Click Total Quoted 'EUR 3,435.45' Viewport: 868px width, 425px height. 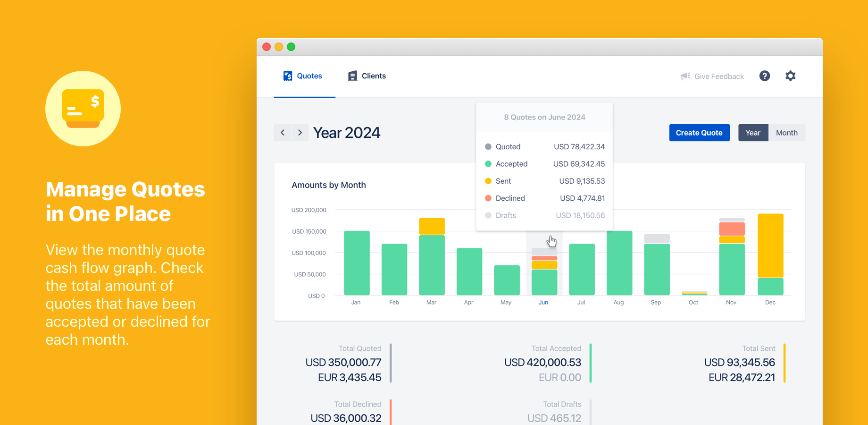coord(350,377)
